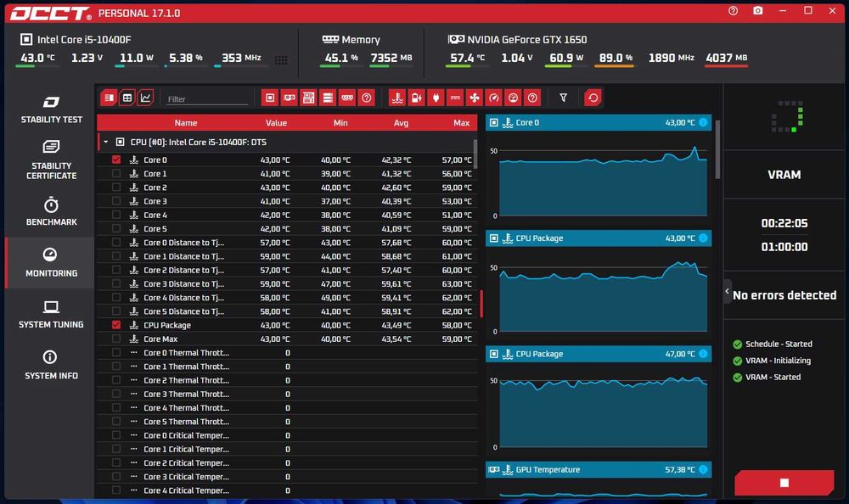Switch to the graph-only view layout

[x=146, y=98]
